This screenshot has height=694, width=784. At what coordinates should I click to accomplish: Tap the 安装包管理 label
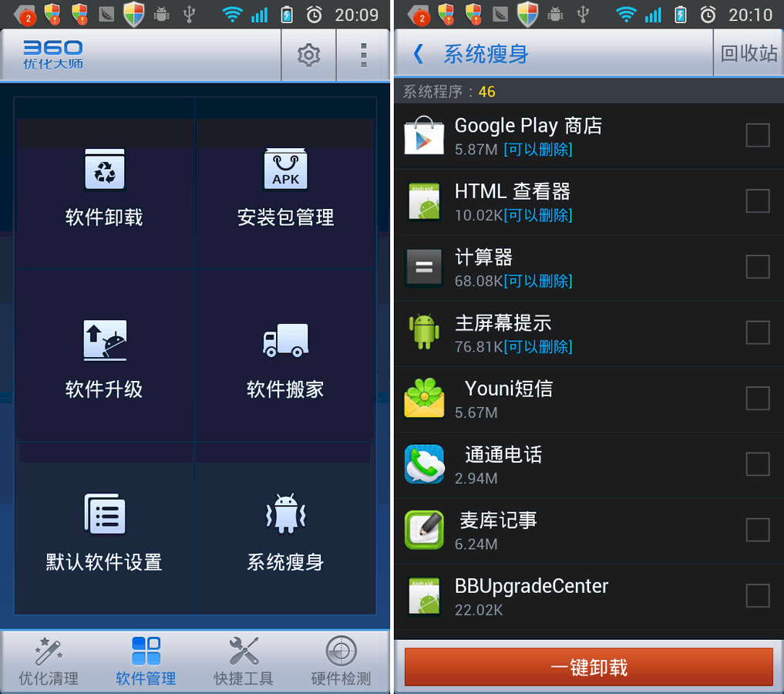coord(285,217)
